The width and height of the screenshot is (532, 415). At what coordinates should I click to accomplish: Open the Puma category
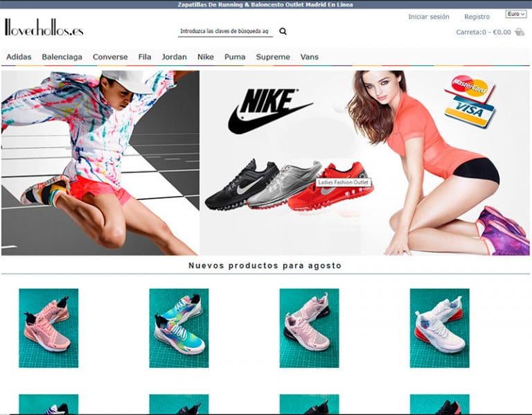235,57
